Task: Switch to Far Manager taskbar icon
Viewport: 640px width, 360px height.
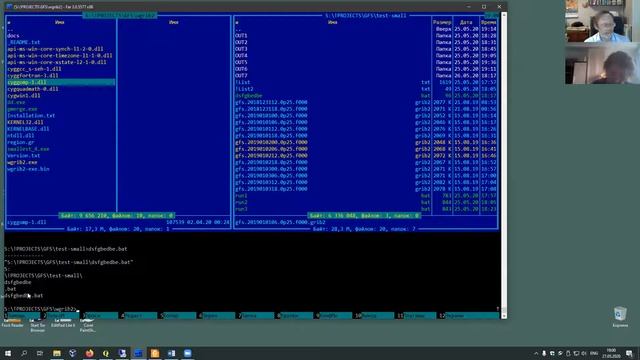Action: pos(138,353)
